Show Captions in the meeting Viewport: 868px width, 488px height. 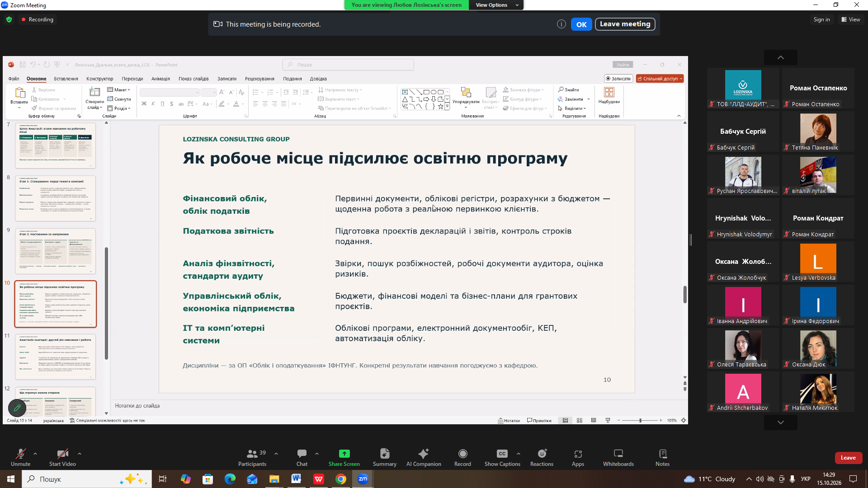click(x=502, y=457)
